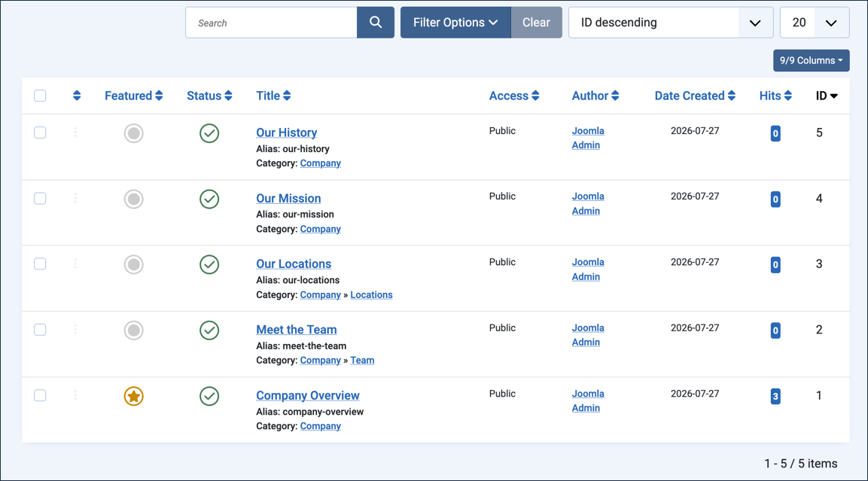
Task: Toggle featured status for Our Mission
Action: click(x=133, y=199)
